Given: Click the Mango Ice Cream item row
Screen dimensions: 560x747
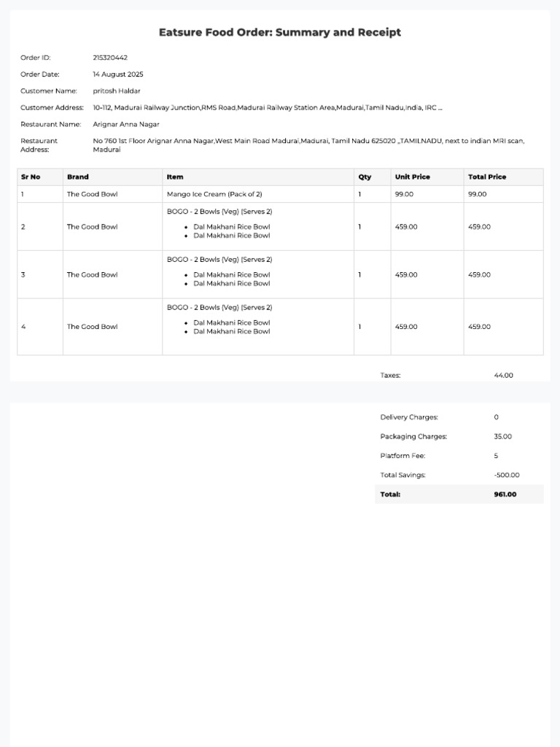Looking at the screenshot, I should click(x=280, y=194).
